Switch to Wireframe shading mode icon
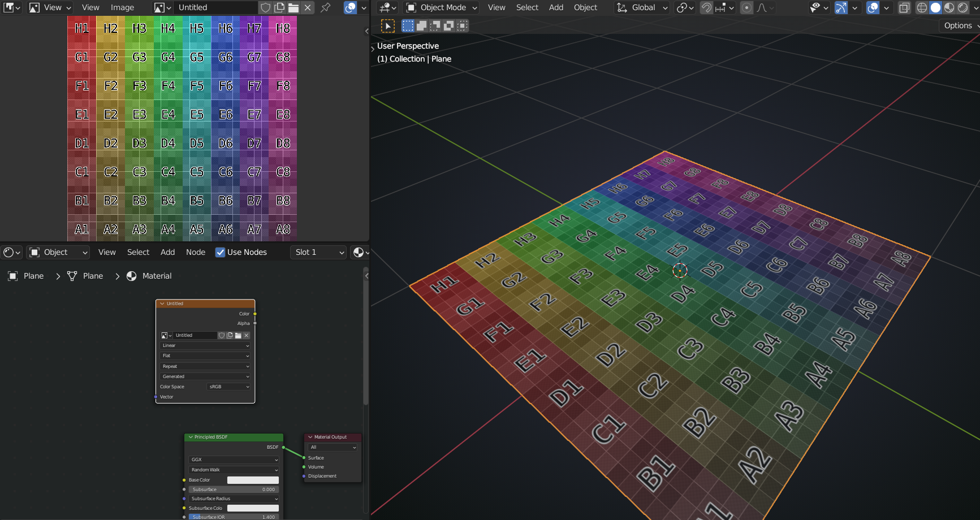Viewport: 980px width, 520px height. (x=922, y=7)
